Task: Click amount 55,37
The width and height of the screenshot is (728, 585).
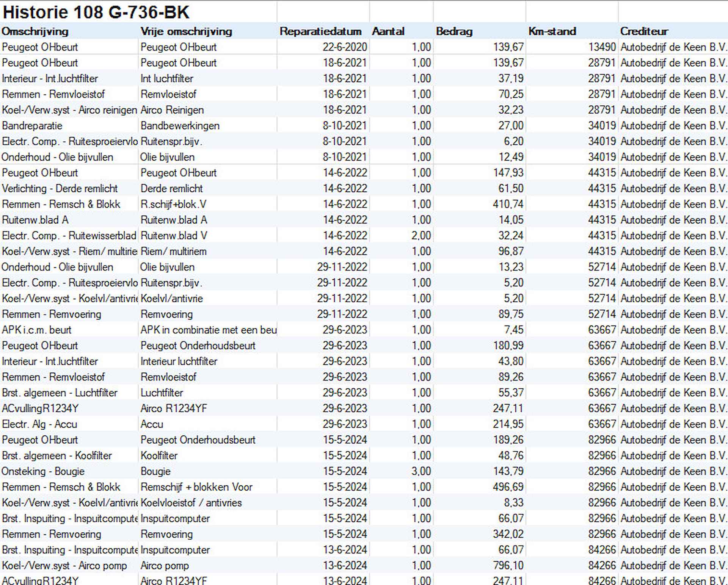Action: pyautogui.click(x=511, y=393)
